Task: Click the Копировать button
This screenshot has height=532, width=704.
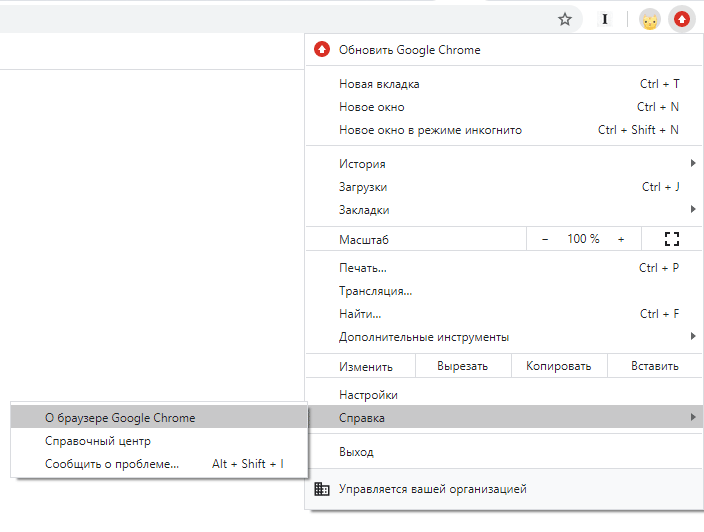Action: [559, 366]
